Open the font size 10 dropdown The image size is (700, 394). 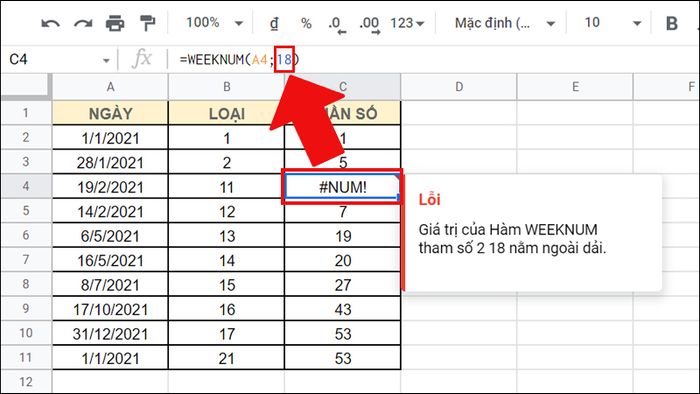[612, 23]
